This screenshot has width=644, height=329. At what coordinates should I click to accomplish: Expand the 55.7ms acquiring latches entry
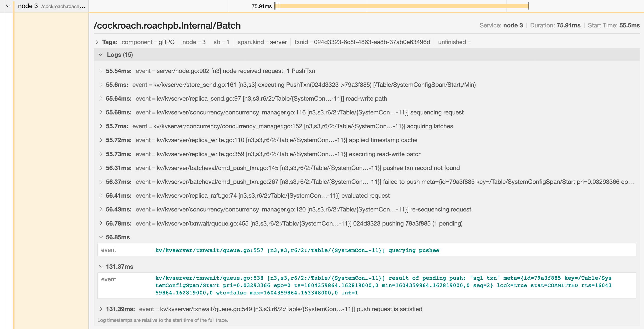pyautogui.click(x=101, y=126)
